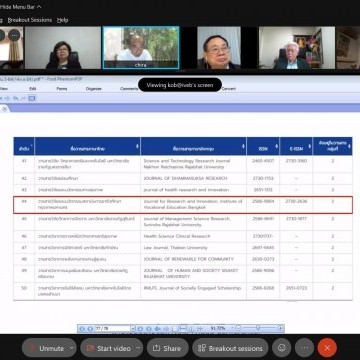This screenshot has height=360, width=360.
Task: Close the open PDF document tab
Action: pyautogui.click(x=4, y=109)
